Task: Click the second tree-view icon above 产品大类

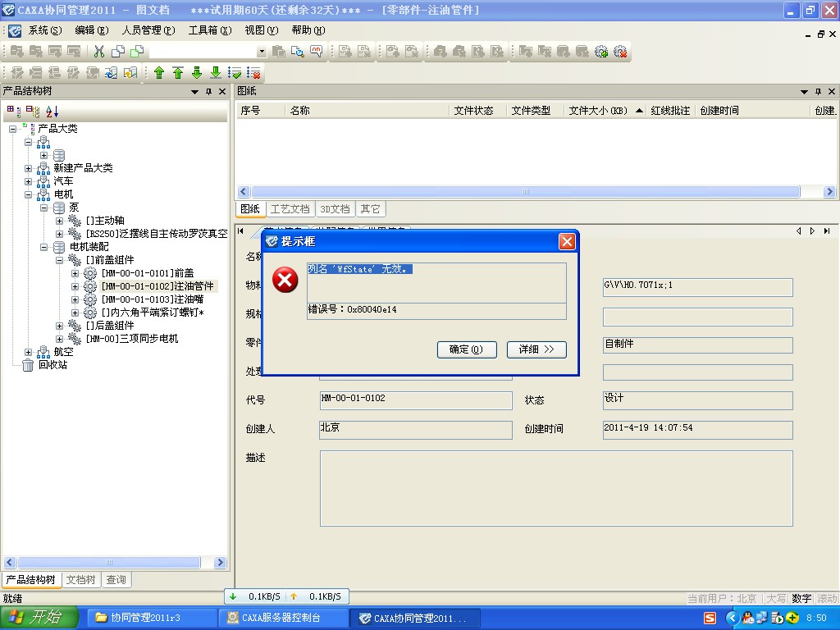Action: coord(33,112)
